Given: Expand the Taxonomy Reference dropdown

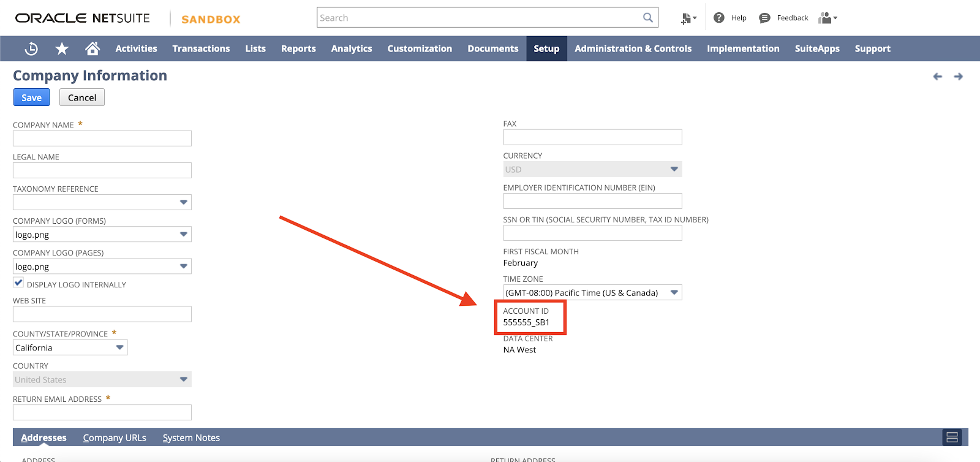Looking at the screenshot, I should tap(183, 202).
